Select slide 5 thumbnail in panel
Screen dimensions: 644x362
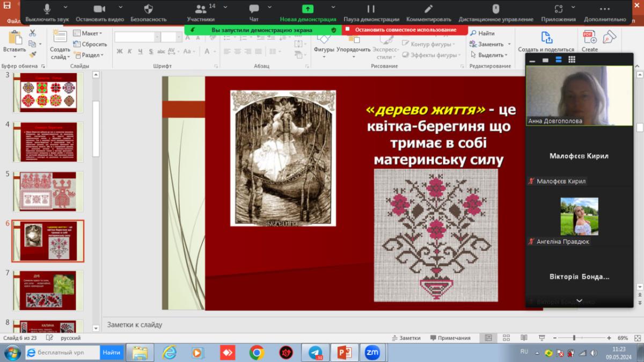[48, 191]
